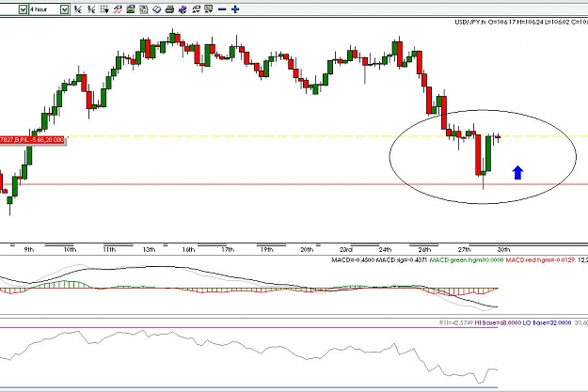Click the 30th date label on time axis
The image size is (588, 392).
click(x=503, y=250)
